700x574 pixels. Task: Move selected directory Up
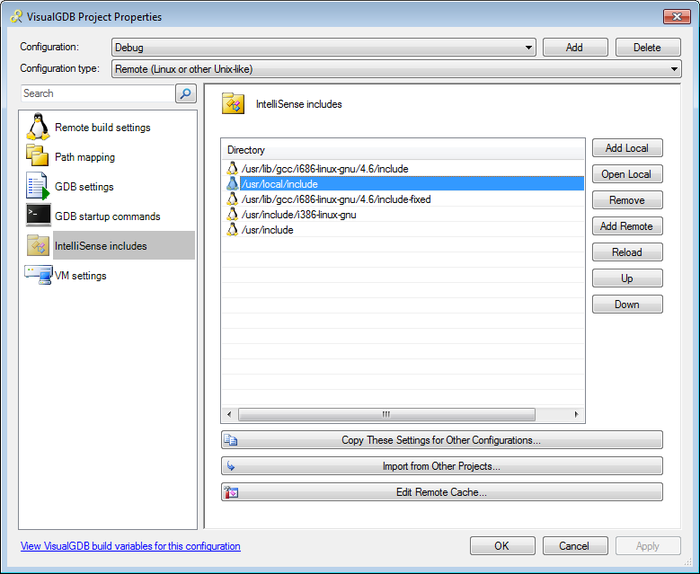pos(627,278)
